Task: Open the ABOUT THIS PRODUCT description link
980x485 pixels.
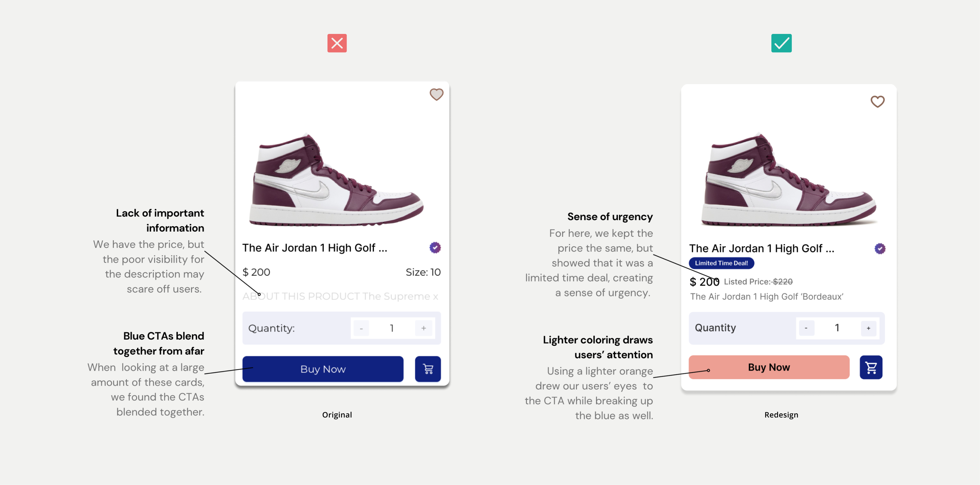Action: coord(341,296)
